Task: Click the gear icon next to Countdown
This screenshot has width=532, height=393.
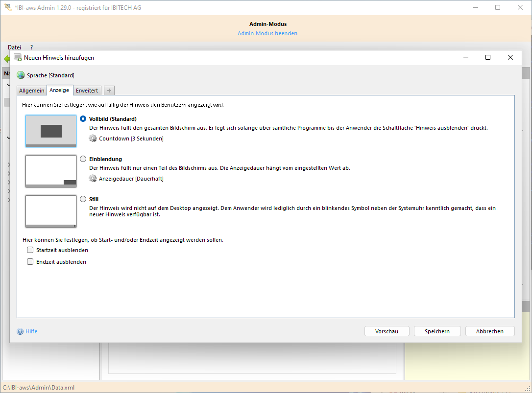Action: (93, 139)
